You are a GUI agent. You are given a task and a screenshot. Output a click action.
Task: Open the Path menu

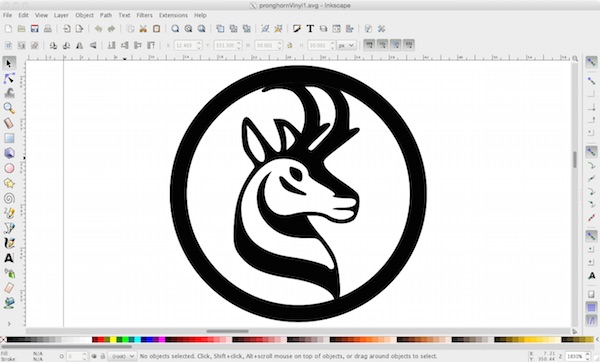tap(106, 15)
